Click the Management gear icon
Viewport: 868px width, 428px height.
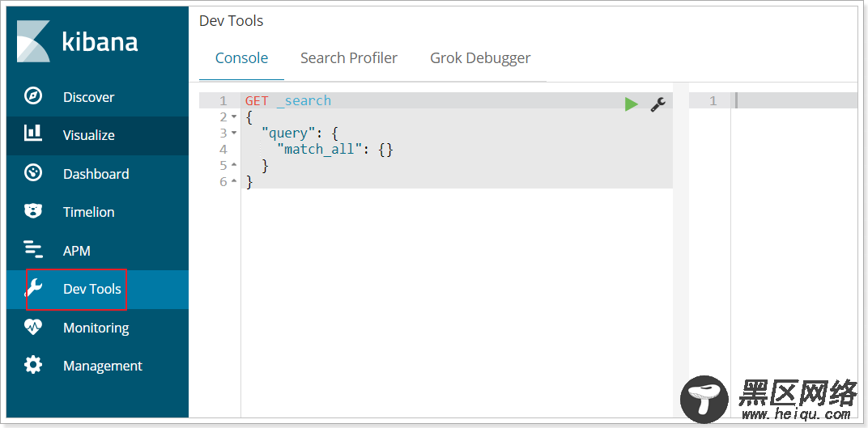click(x=33, y=365)
